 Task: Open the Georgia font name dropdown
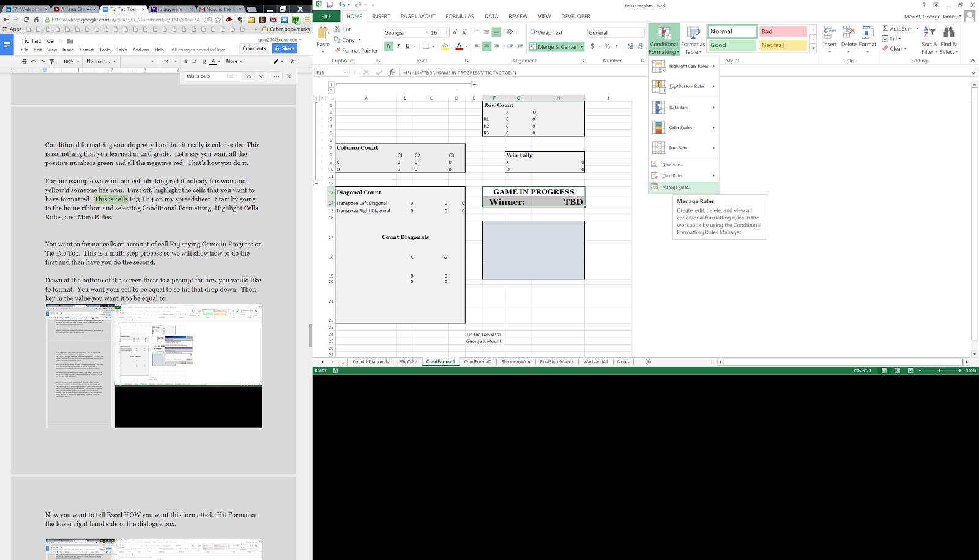pos(426,32)
